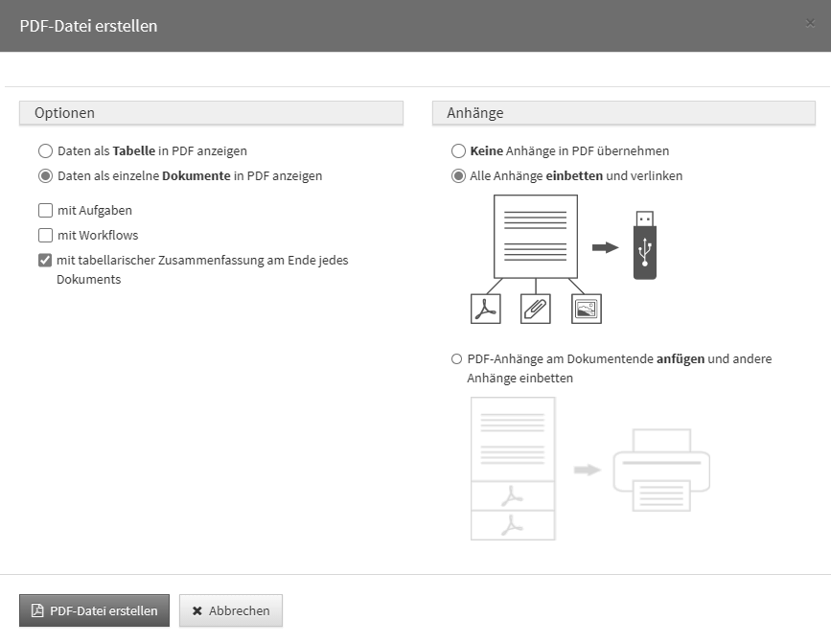The image size is (831, 644).
Task: Select 'Daten als einzelne Dokumente' option
Action: (45, 176)
